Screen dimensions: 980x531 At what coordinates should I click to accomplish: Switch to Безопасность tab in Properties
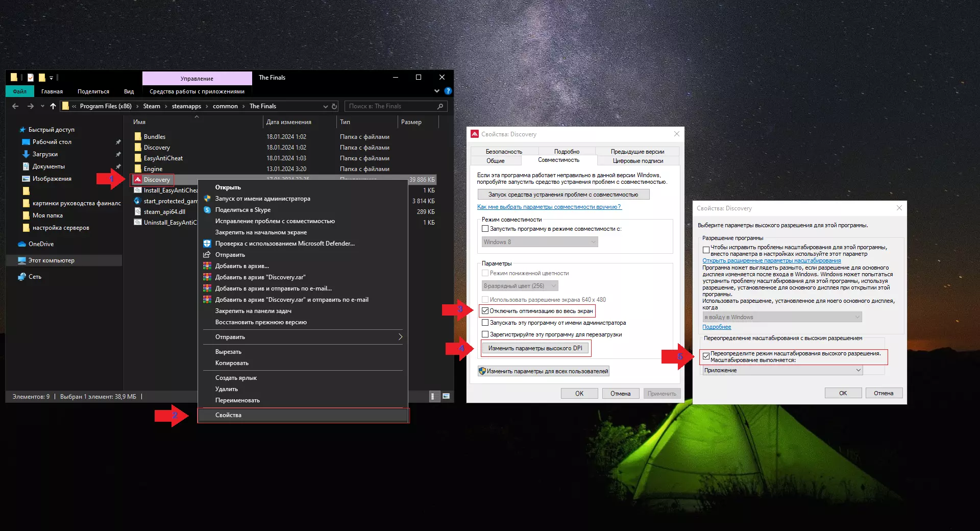[x=504, y=152]
